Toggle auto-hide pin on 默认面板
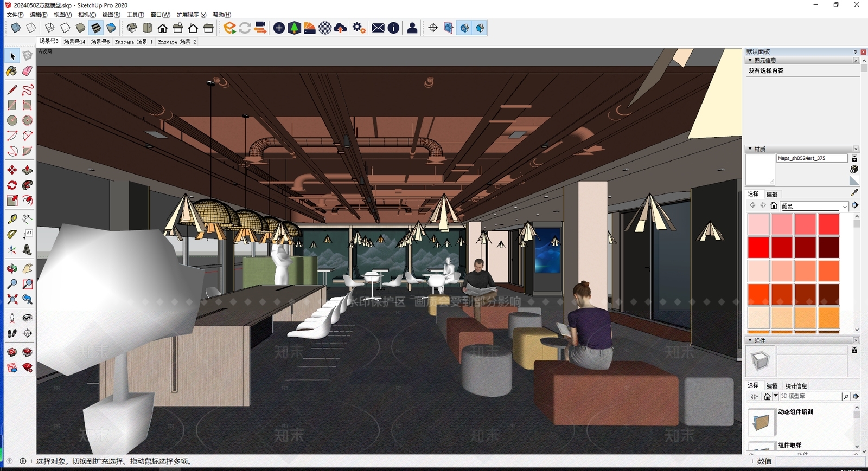This screenshot has height=471, width=868. (x=855, y=52)
